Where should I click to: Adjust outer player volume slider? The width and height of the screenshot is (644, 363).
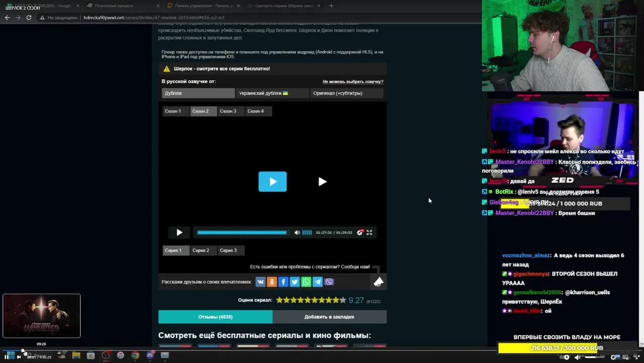click(x=594, y=357)
